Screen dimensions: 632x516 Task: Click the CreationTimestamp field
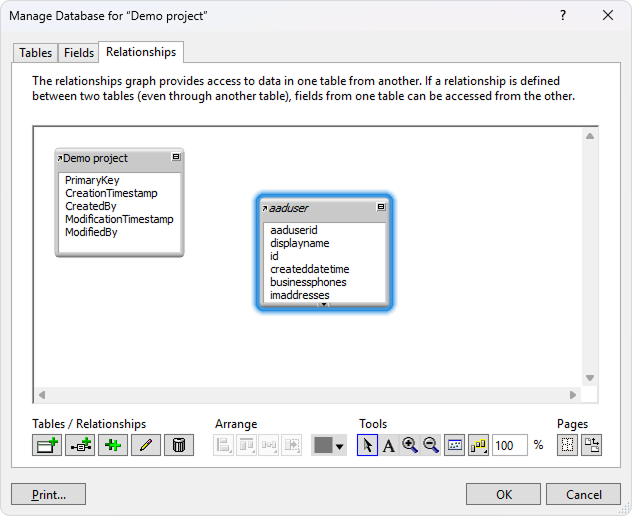coord(111,193)
